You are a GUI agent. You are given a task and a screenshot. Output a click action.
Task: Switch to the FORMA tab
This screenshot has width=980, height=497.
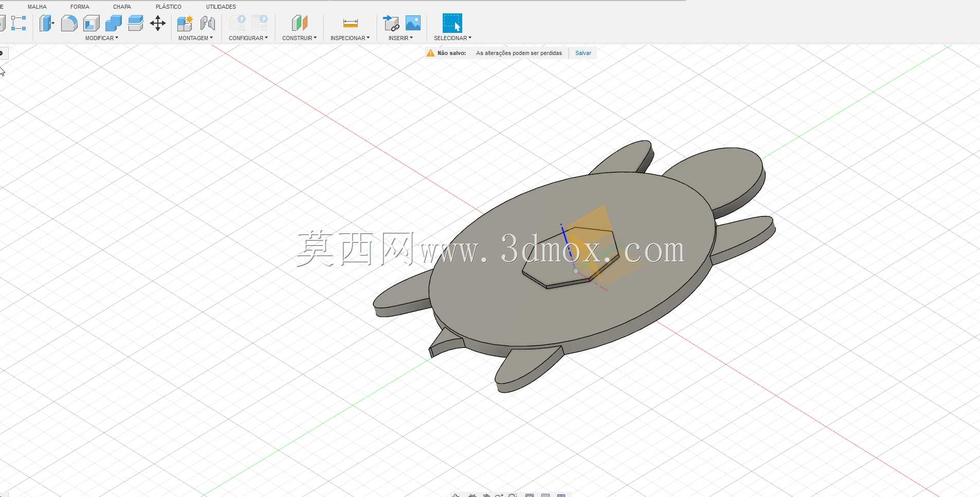click(x=80, y=7)
